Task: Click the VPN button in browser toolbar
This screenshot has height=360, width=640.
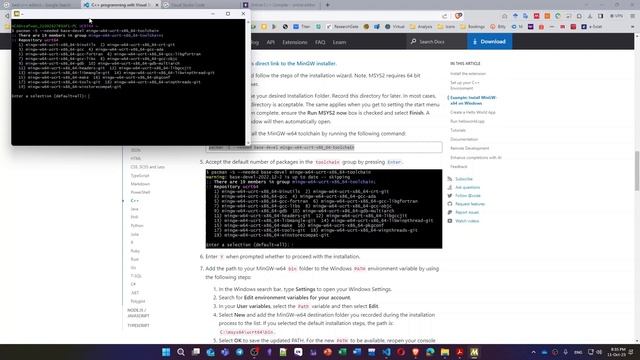Action: tap(616, 16)
